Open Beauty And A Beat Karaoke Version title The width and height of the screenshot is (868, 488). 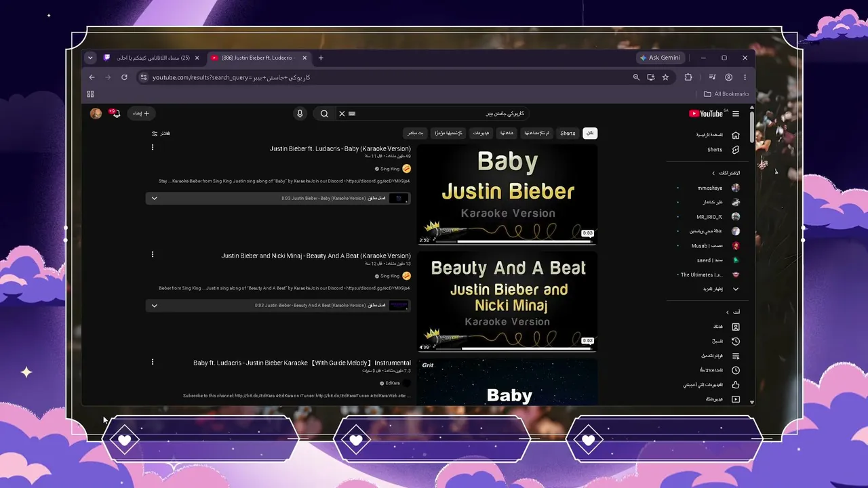coord(316,256)
